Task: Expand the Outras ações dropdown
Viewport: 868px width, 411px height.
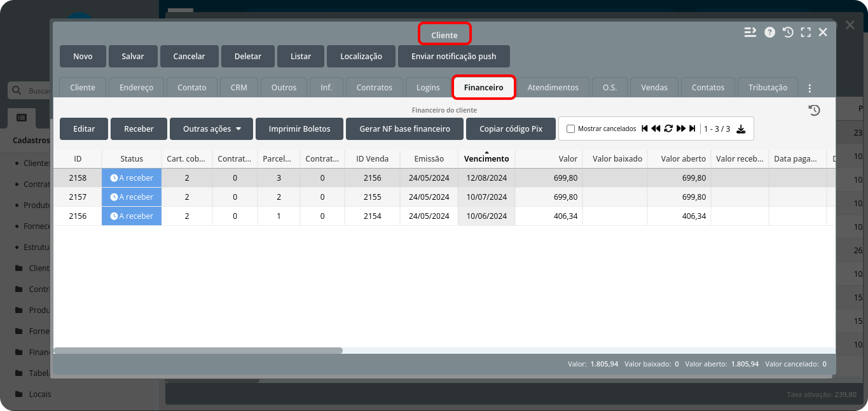Action: click(x=211, y=129)
